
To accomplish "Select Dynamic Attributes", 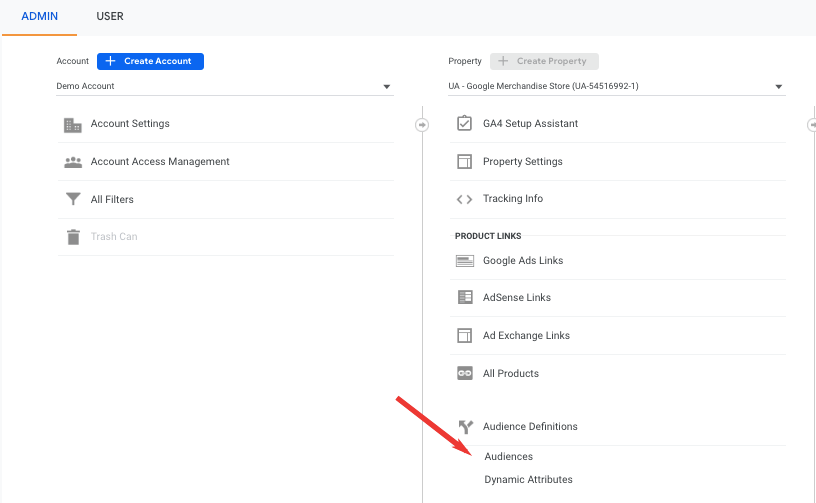I will tap(528, 480).
